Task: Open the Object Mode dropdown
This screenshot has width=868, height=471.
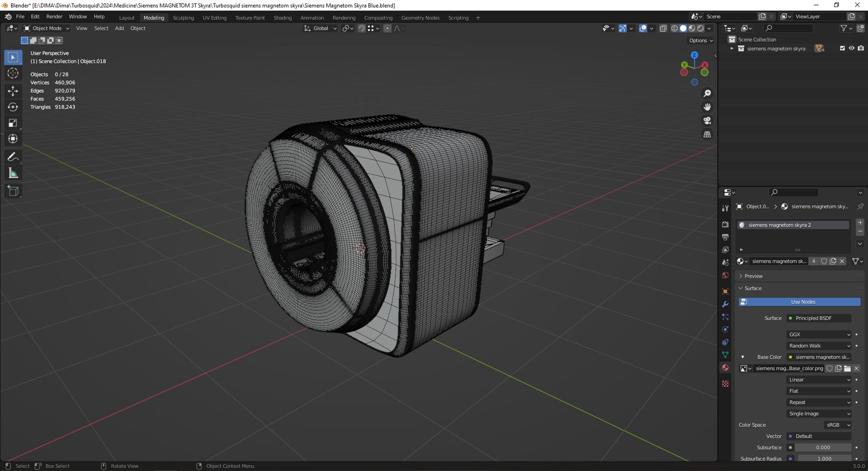Action: [x=47, y=28]
